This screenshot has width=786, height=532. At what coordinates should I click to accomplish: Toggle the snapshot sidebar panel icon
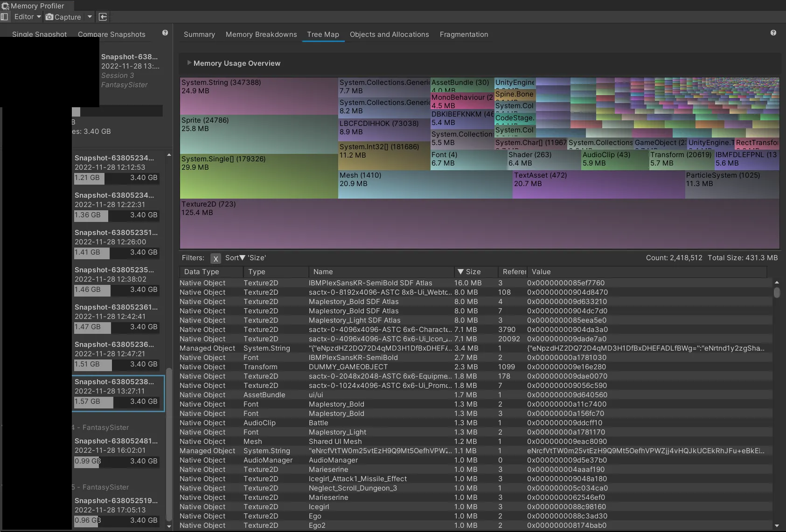point(5,17)
